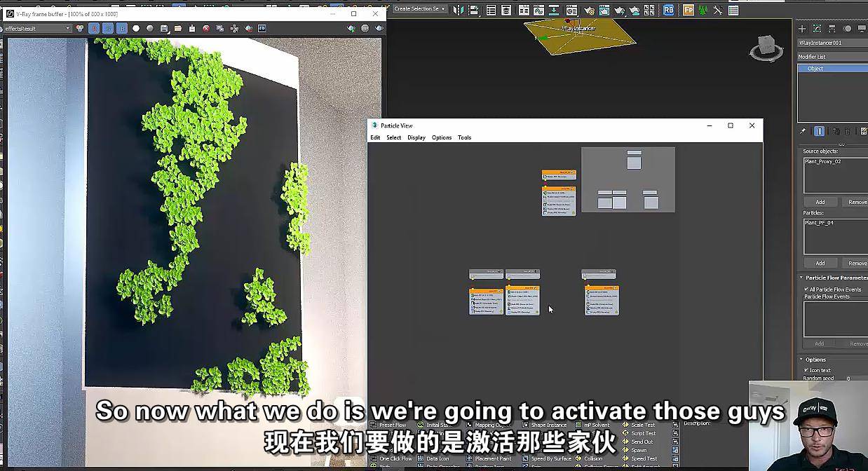Load an image folder icon in frame buffer
The height and width of the screenshot is (471, 868).
(178, 28)
